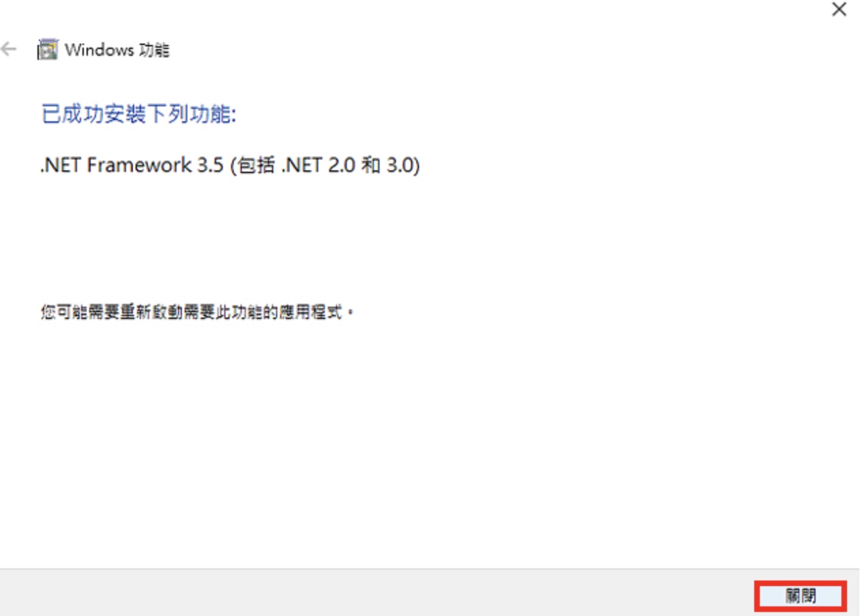Click the back arrow icon
This screenshot has height=616, width=864.
pyautogui.click(x=8, y=50)
